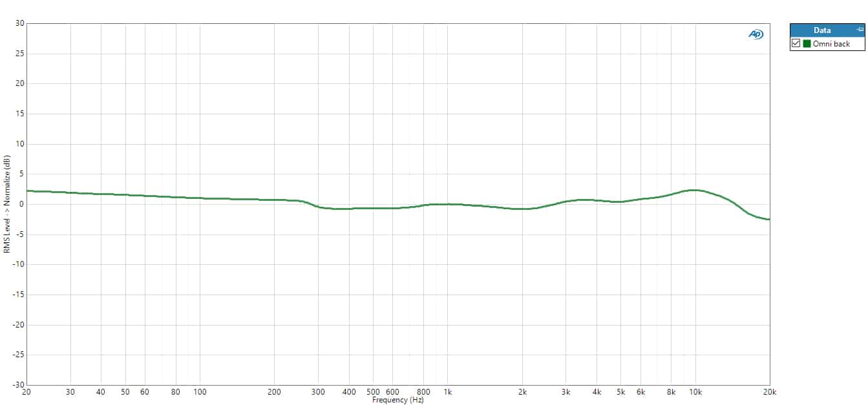
Task: Click the curve peak near 10 kHz
Action: (694, 190)
